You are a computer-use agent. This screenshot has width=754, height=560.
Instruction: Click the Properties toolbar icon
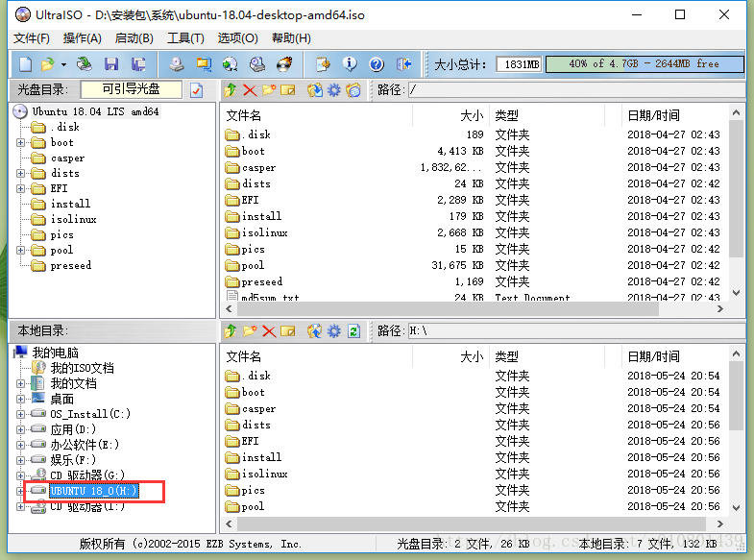[323, 64]
